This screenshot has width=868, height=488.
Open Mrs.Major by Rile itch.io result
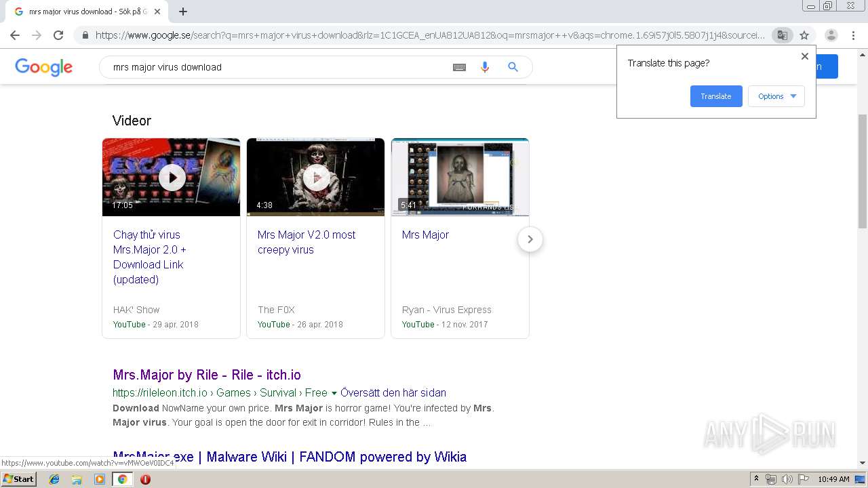click(207, 375)
